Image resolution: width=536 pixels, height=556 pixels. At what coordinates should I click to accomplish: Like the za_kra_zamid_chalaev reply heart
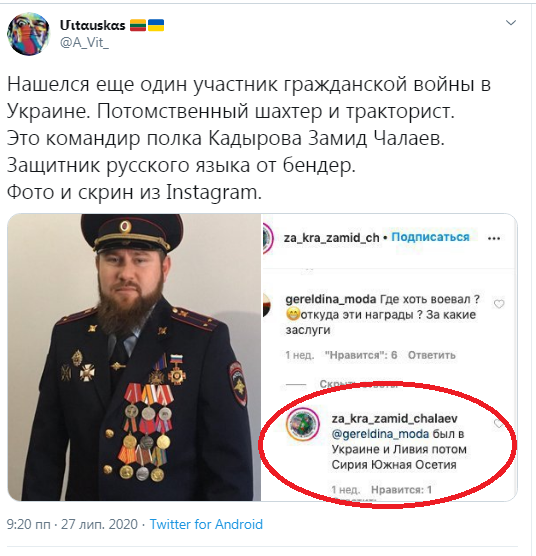(498, 423)
